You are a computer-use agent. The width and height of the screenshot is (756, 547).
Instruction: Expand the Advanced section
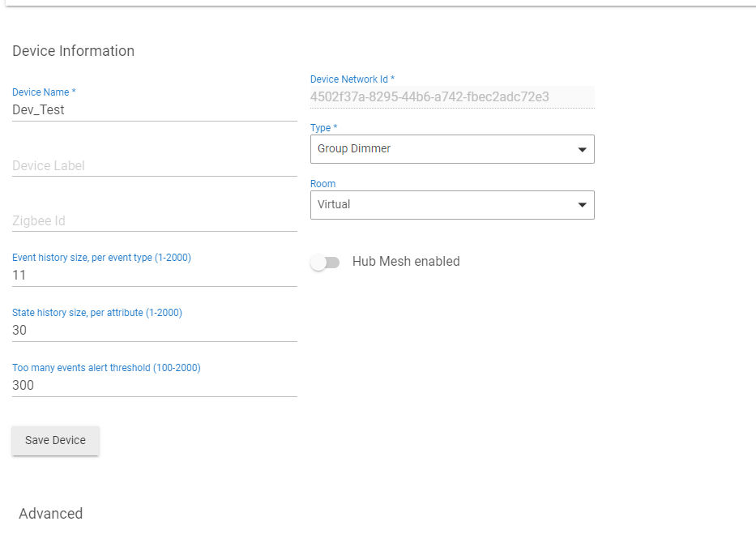tap(50, 514)
